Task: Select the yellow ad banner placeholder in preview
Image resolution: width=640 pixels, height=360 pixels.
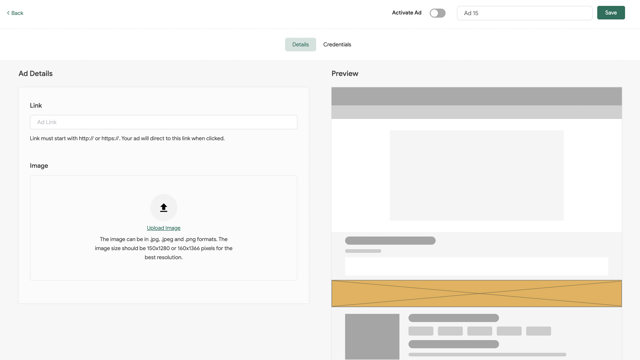Action: pos(476,293)
